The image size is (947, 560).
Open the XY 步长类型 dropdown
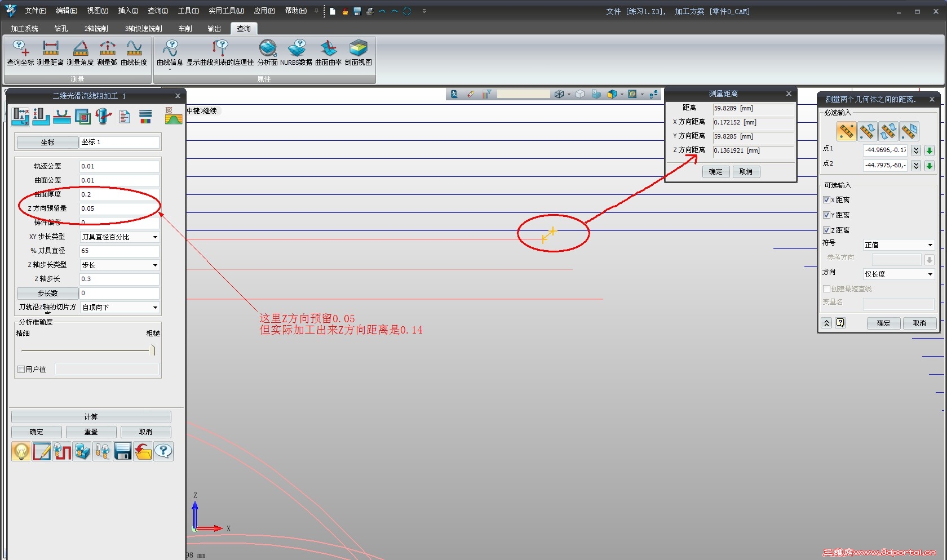pos(120,237)
